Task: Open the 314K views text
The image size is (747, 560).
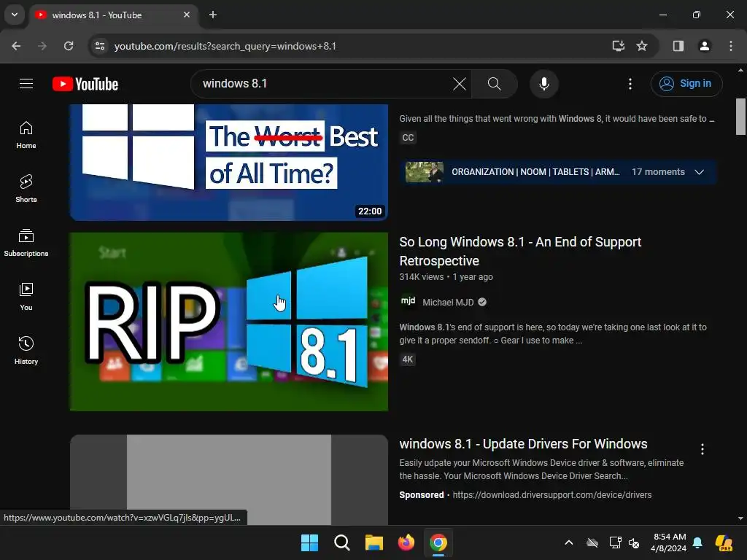Action: pyautogui.click(x=422, y=276)
